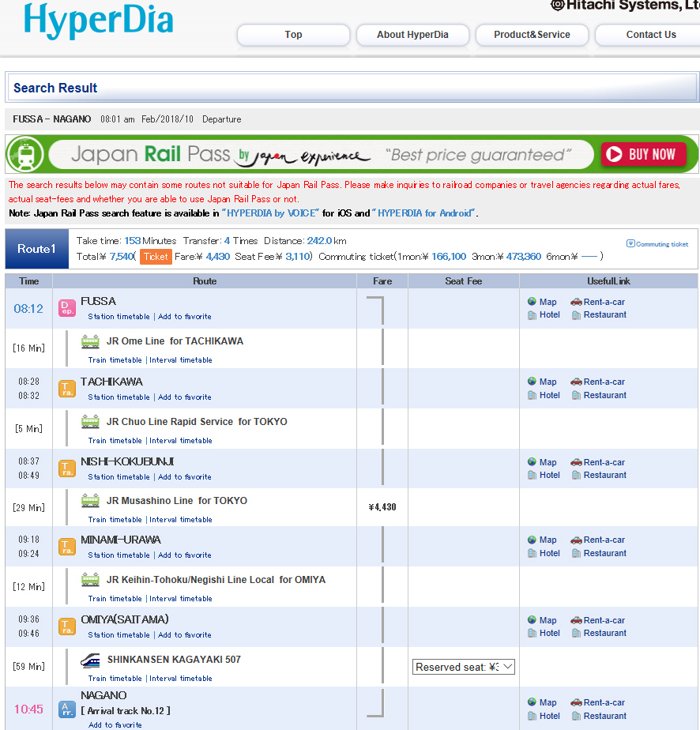
Task: Click Add to favorite under NAGANO
Action: [115, 724]
